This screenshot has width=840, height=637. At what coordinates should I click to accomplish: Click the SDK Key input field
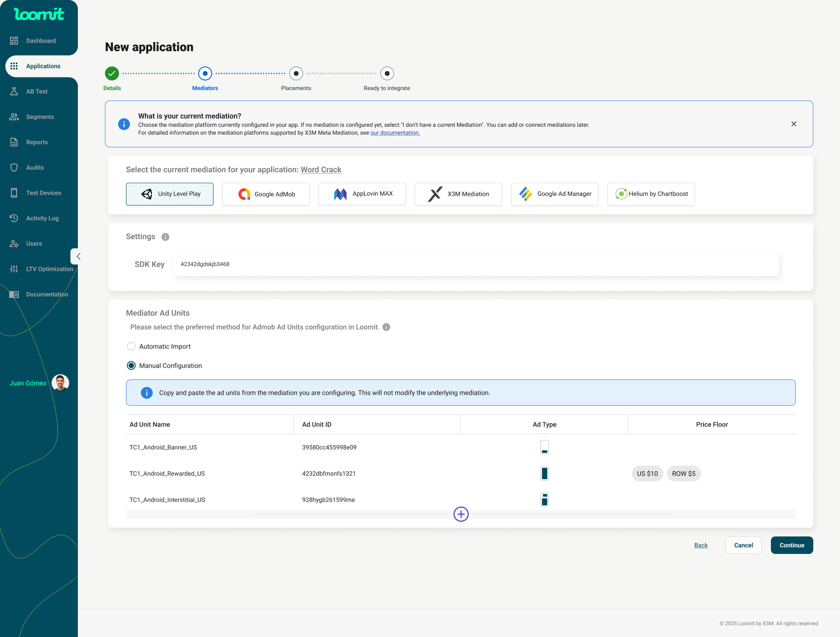[x=476, y=264]
